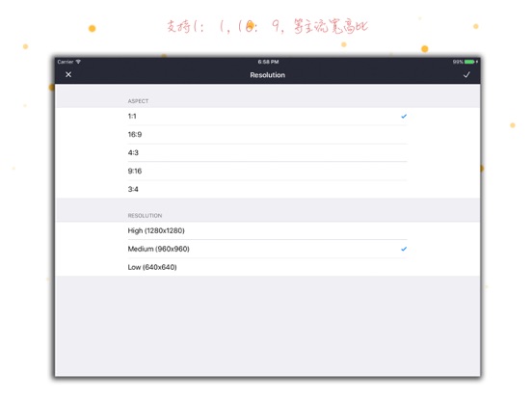
Task: Close the Resolution screen with the X icon
Action: 68,74
